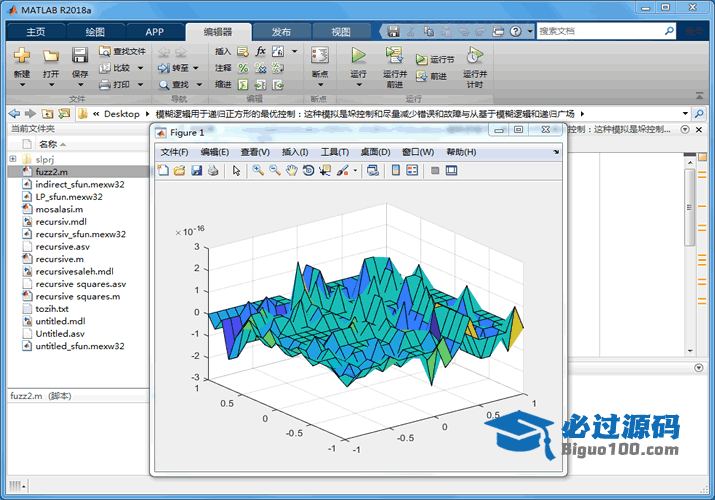Select tozih.txt file
The width and height of the screenshot is (715, 500).
[x=52, y=309]
